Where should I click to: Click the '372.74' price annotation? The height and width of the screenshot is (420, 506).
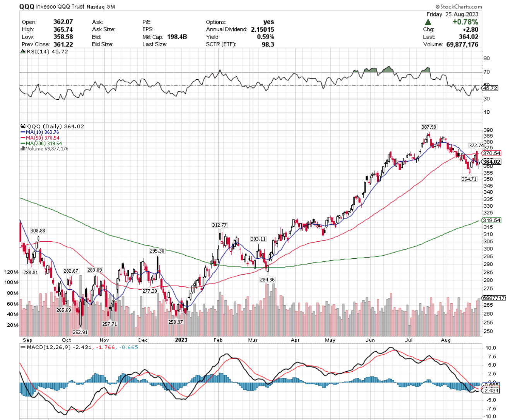pyautogui.click(x=476, y=146)
